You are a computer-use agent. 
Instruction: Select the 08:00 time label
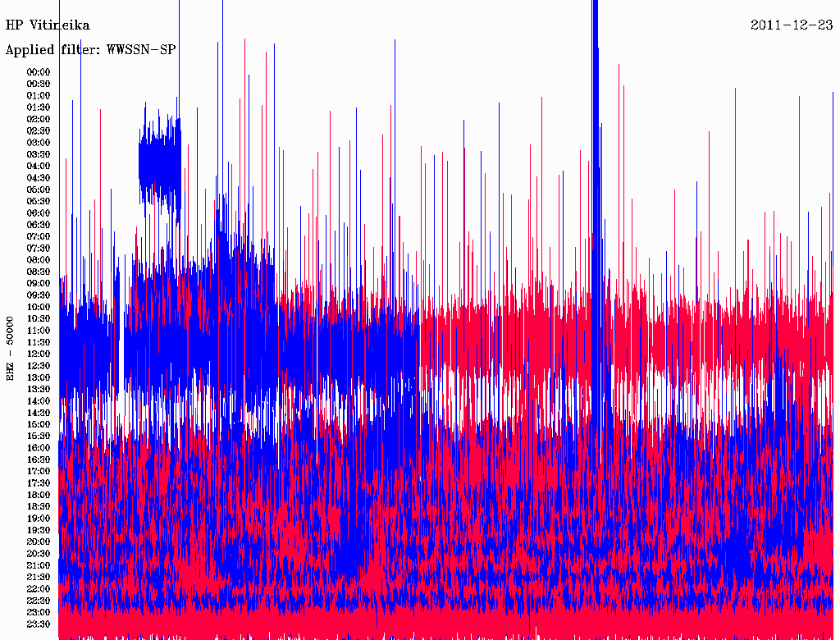(39, 260)
